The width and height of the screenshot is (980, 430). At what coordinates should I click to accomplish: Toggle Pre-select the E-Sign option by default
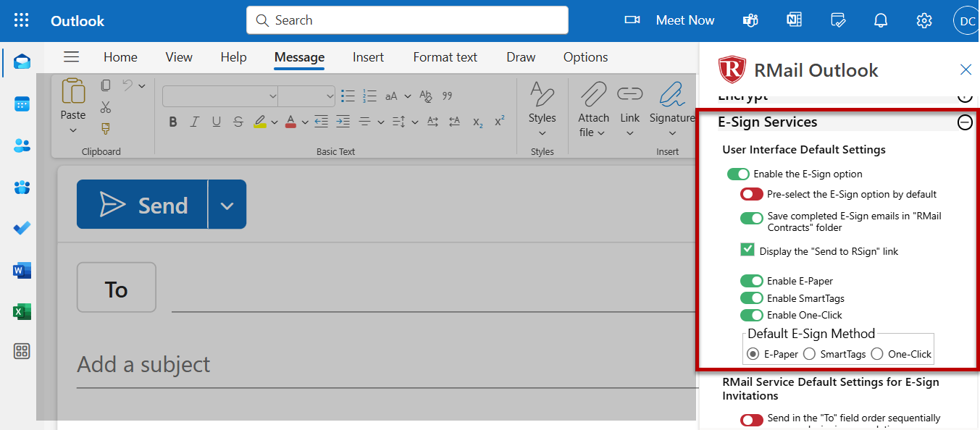point(751,194)
